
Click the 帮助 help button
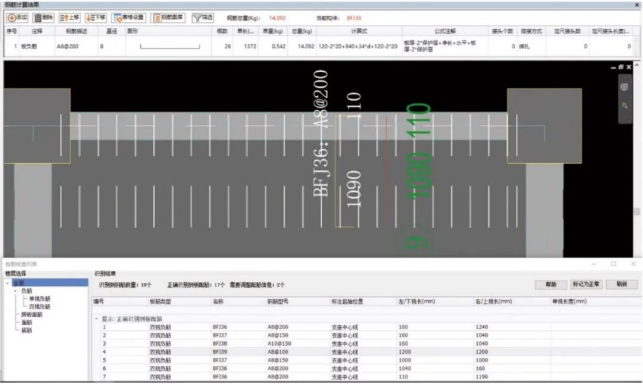point(551,284)
